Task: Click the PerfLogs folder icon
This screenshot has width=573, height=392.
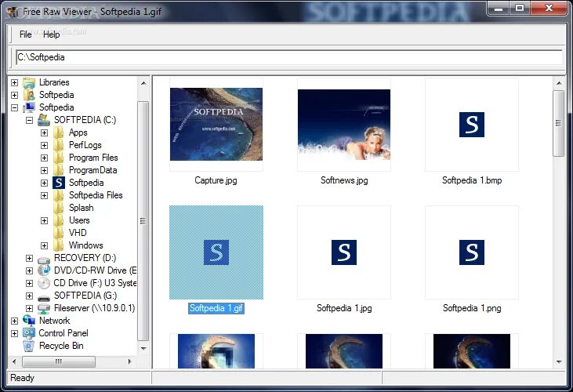Action: (x=59, y=145)
